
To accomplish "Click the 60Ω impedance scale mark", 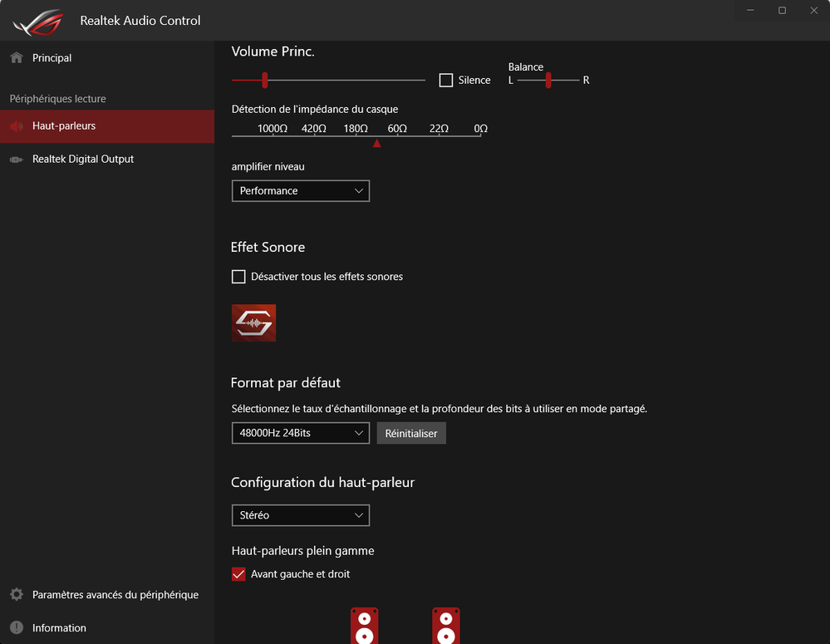I will (397, 129).
